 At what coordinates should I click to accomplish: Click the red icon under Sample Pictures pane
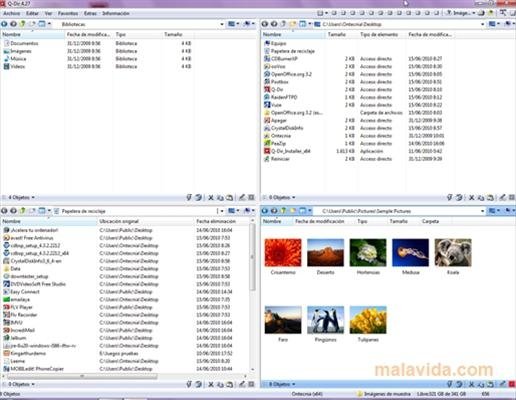[x=512, y=384]
